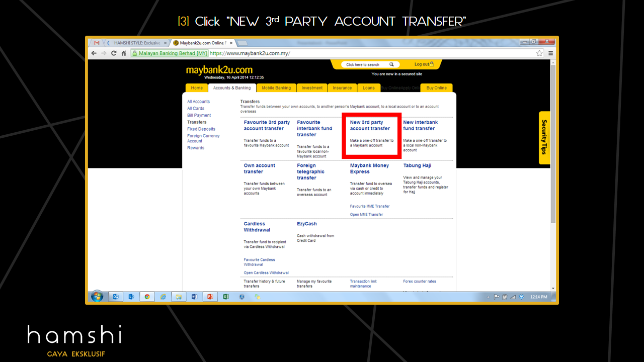Open Favourite 3rd party account transfer
The width and height of the screenshot is (644, 362).
click(267, 125)
